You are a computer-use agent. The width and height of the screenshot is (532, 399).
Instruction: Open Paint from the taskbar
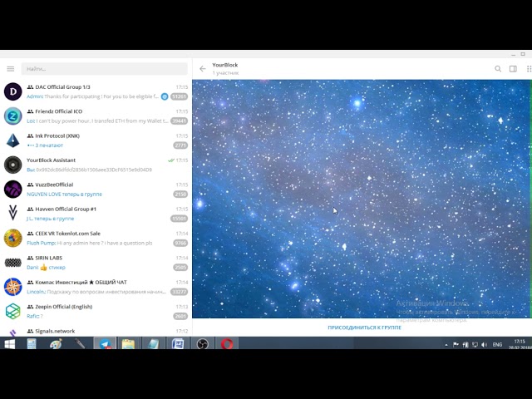[56, 344]
